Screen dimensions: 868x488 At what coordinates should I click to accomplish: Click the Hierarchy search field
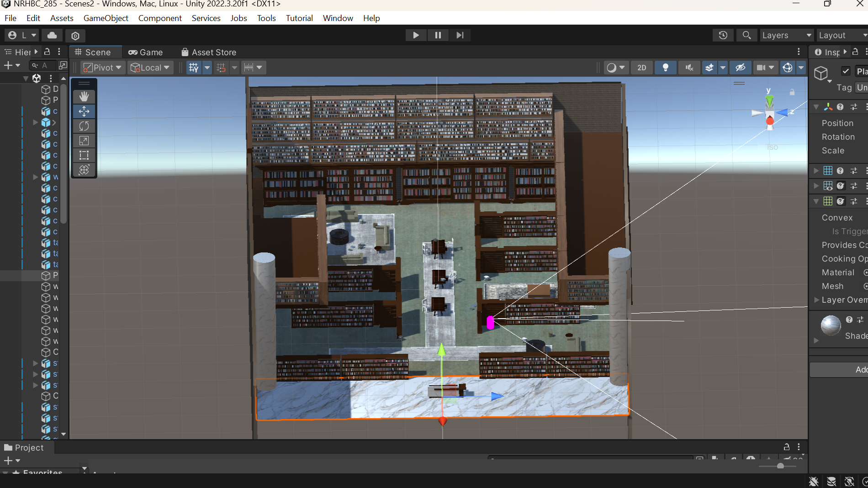(x=43, y=65)
